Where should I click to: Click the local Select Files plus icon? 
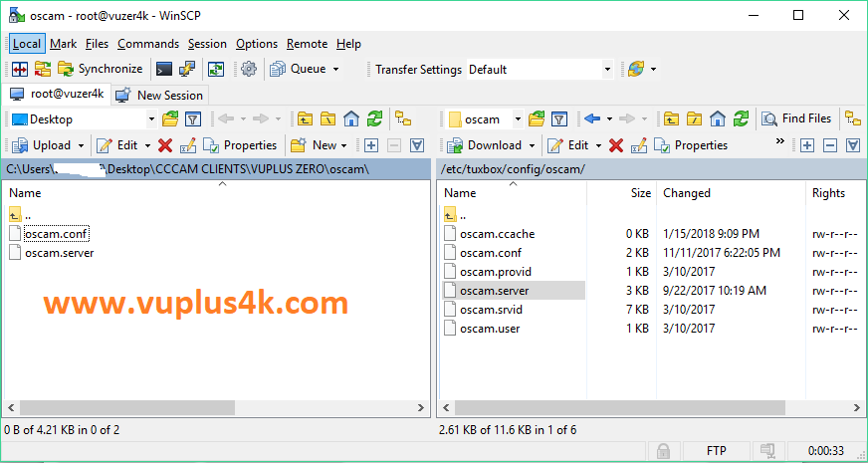pyautogui.click(x=371, y=145)
